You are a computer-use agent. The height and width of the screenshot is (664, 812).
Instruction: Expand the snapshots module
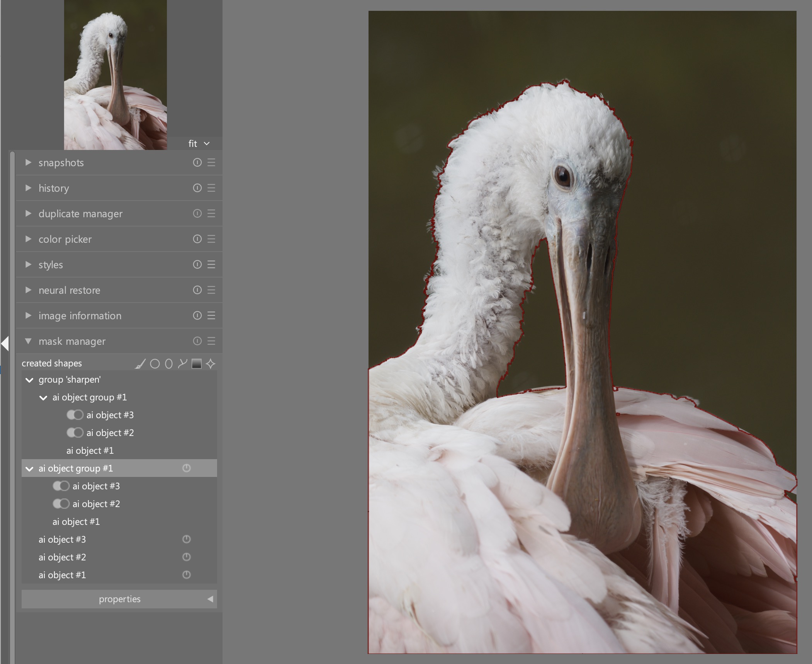click(x=28, y=162)
